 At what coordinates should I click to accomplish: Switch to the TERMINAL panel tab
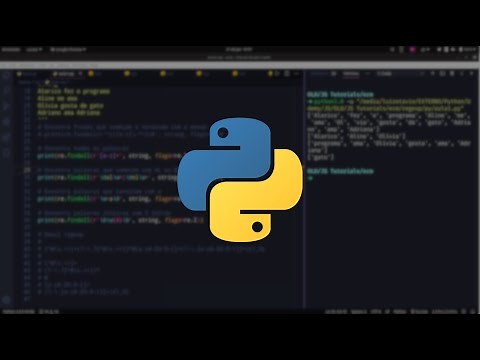[x=351, y=74]
